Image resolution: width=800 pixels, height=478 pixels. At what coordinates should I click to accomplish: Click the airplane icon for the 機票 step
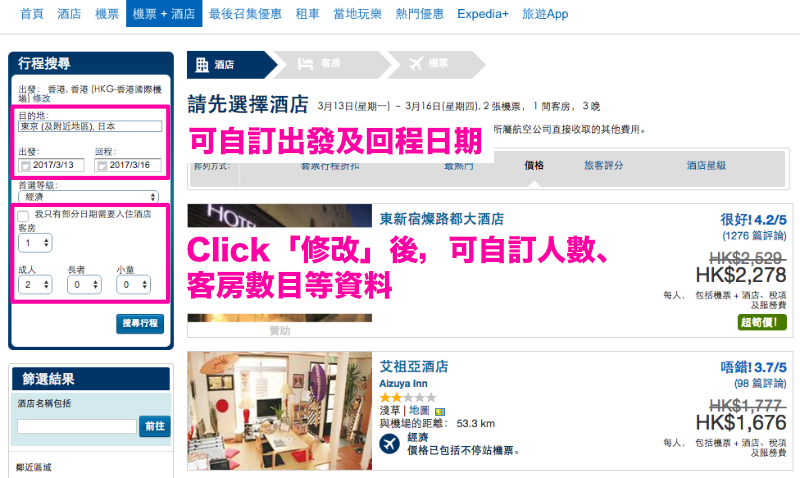[416, 64]
